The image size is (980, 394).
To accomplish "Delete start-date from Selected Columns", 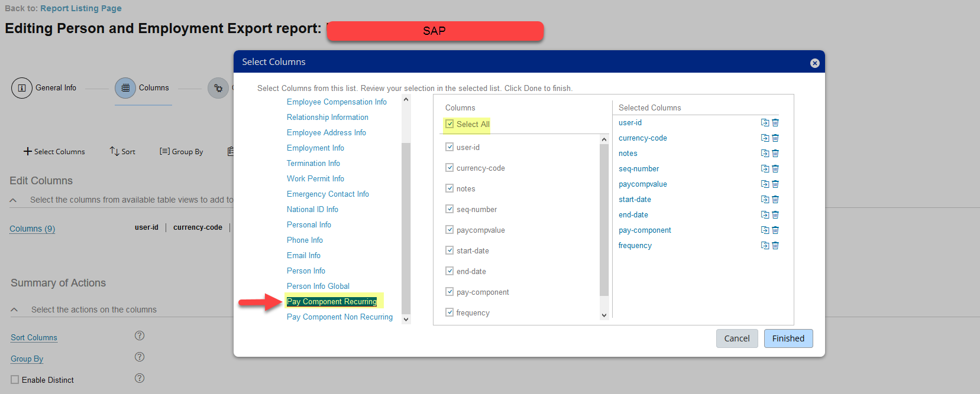I will click(x=775, y=200).
